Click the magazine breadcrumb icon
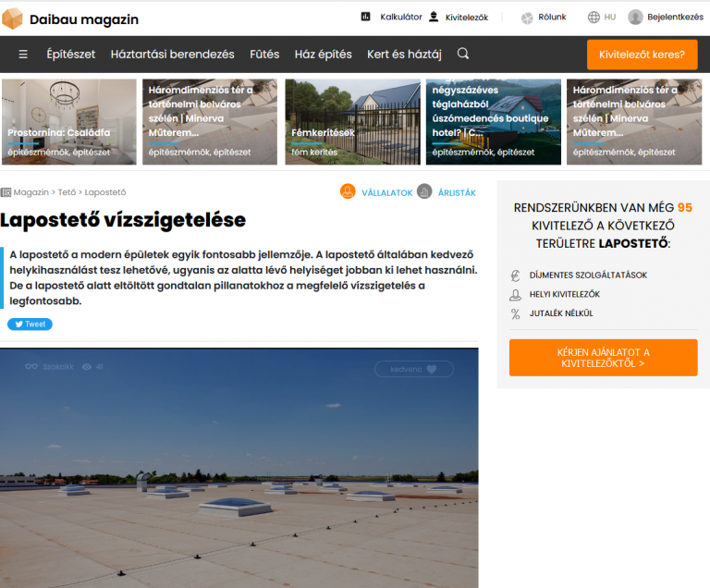This screenshot has height=588, width=710. tap(6, 192)
